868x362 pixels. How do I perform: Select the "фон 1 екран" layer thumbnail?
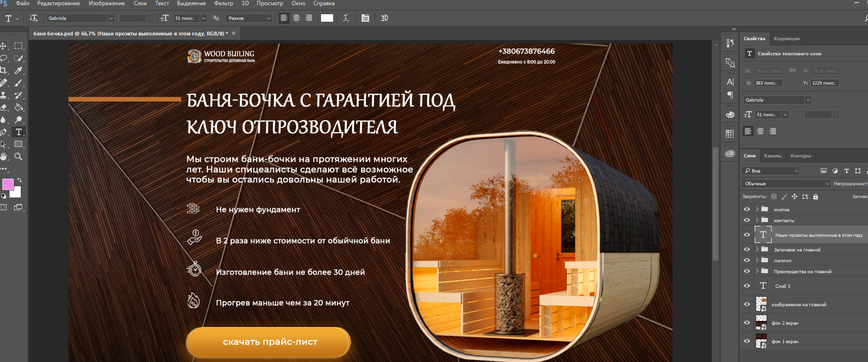pos(761,341)
